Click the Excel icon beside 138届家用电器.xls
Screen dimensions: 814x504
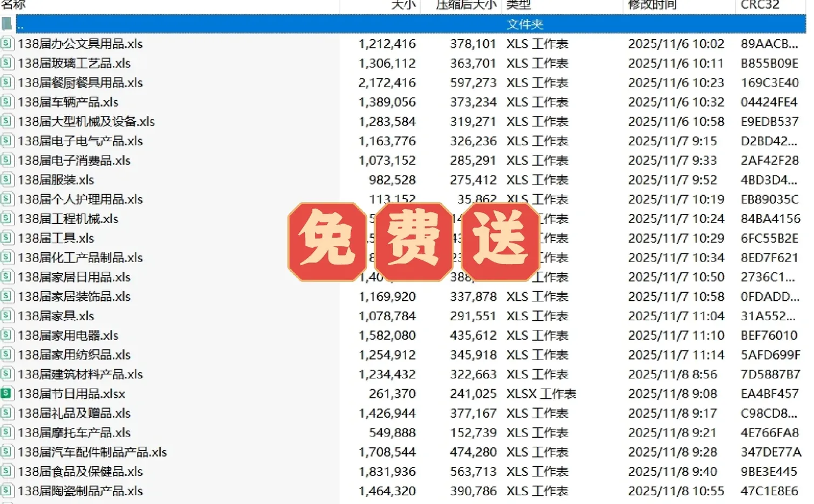(x=7, y=335)
